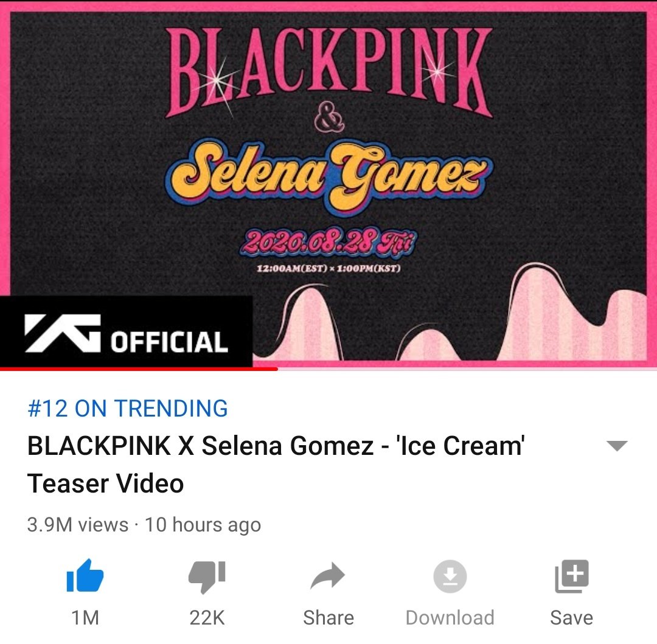Tap the 3.9M views text
The width and height of the screenshot is (657, 644).
(x=77, y=525)
